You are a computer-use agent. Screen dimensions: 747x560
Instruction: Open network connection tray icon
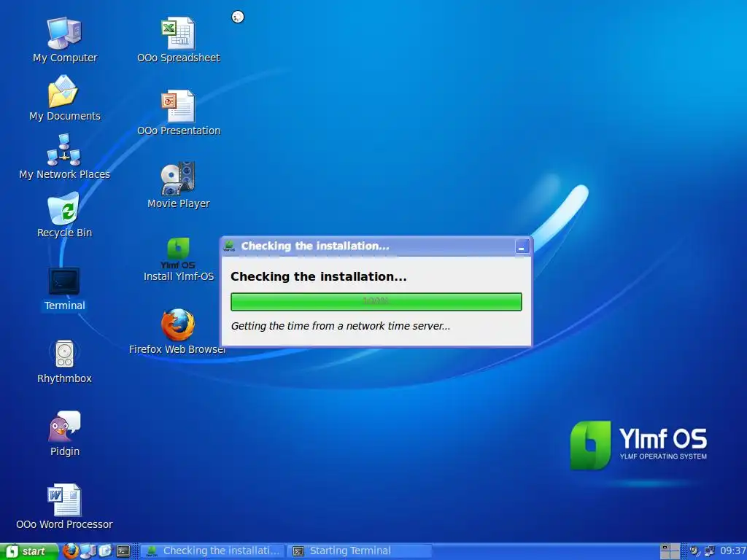click(x=710, y=551)
